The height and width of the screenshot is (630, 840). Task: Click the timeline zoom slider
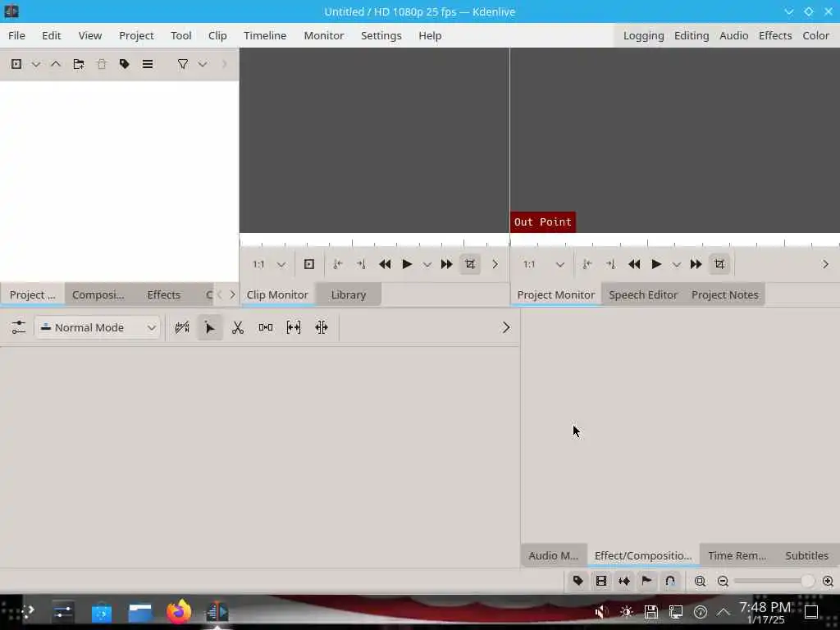tap(774, 582)
